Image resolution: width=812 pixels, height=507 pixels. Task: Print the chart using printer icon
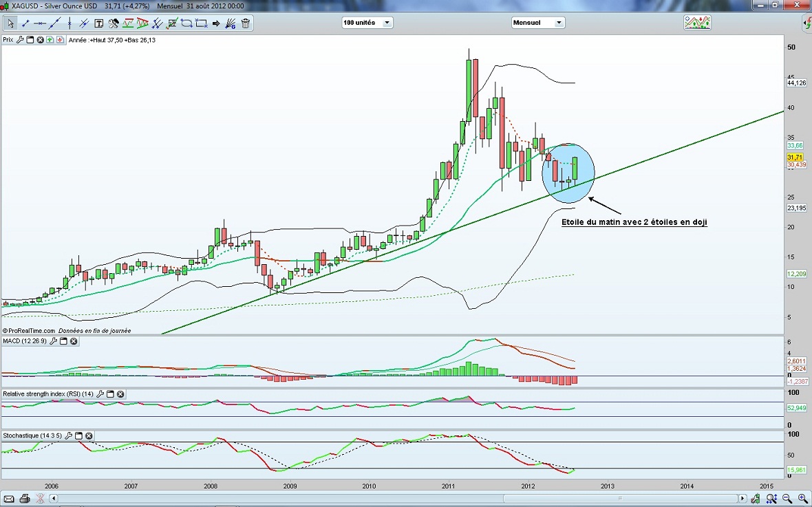pyautogui.click(x=25, y=498)
